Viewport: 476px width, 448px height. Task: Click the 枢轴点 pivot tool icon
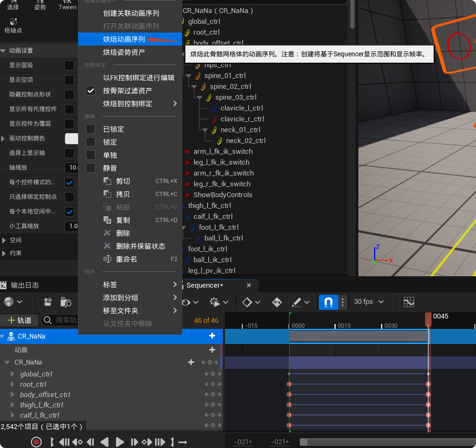[x=13, y=26]
